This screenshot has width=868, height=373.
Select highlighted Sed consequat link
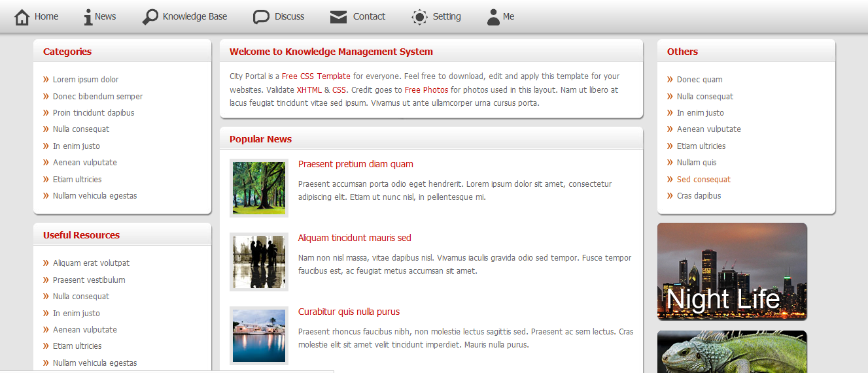click(704, 180)
